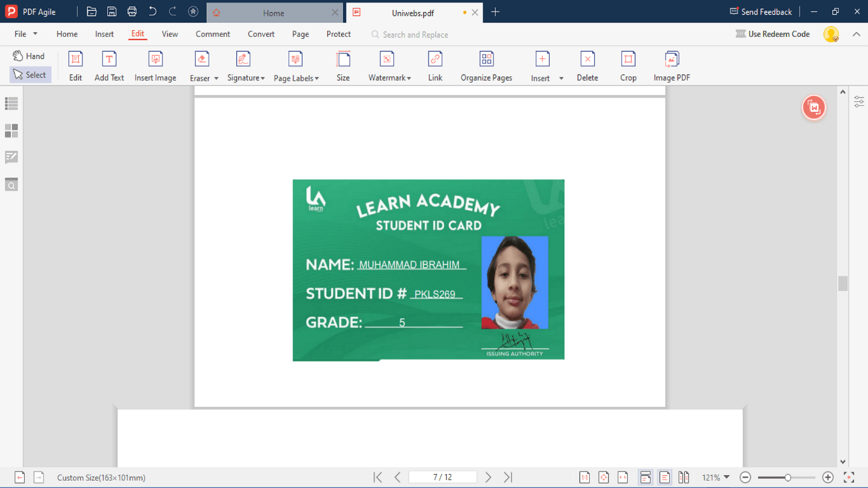Click the page number field 7 / 12
This screenshot has height=488, width=868.
click(x=442, y=478)
